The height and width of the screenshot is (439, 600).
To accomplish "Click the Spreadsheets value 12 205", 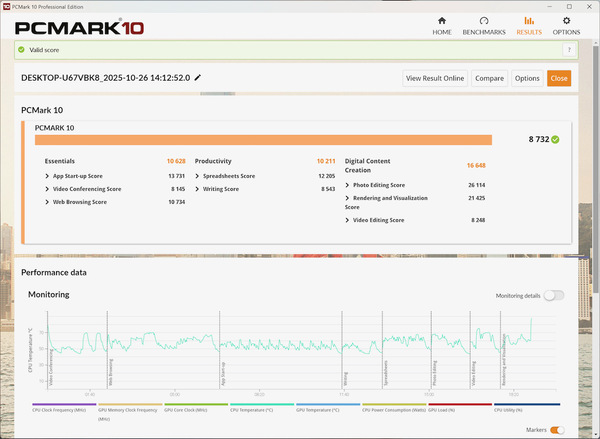I will pyautogui.click(x=327, y=176).
